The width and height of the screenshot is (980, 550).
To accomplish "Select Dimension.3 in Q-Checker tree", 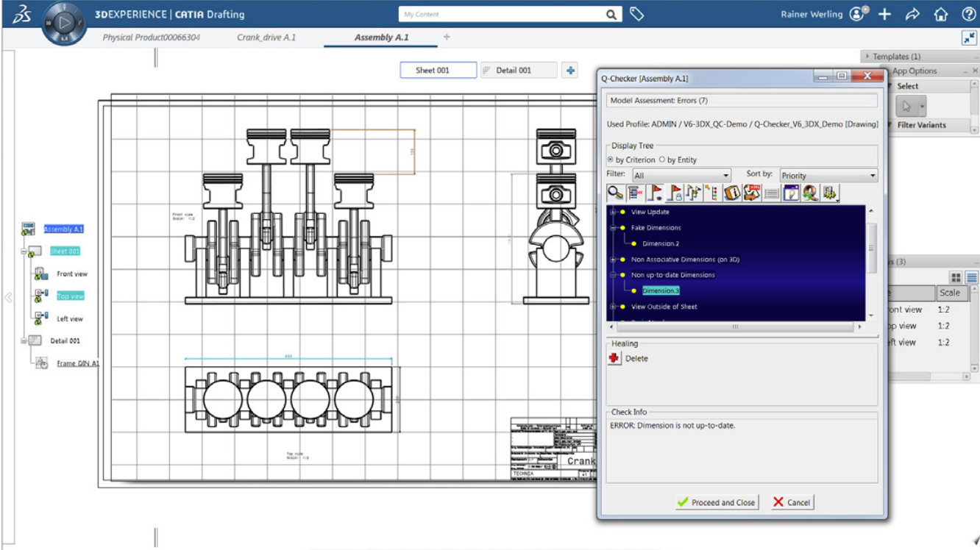I will click(x=661, y=291).
